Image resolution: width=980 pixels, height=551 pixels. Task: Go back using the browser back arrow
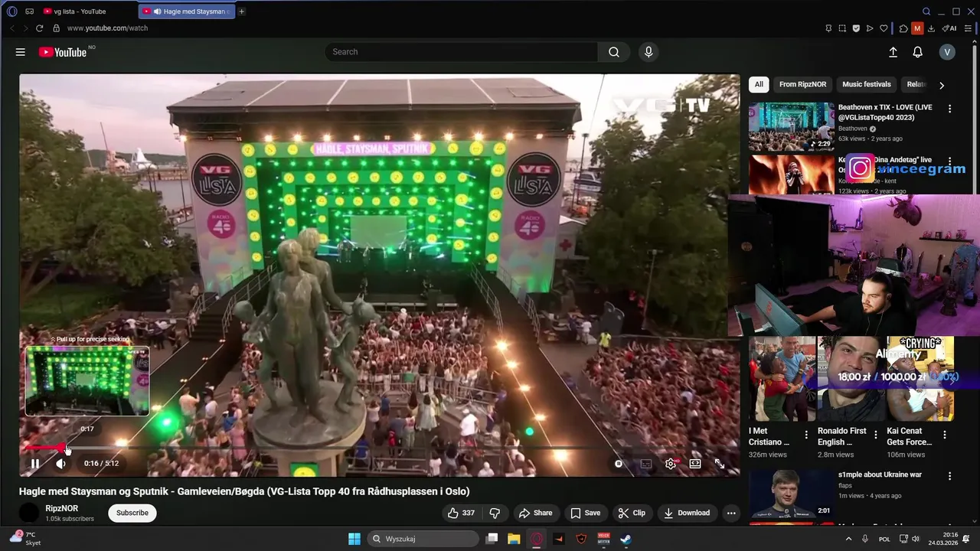[x=11, y=28]
